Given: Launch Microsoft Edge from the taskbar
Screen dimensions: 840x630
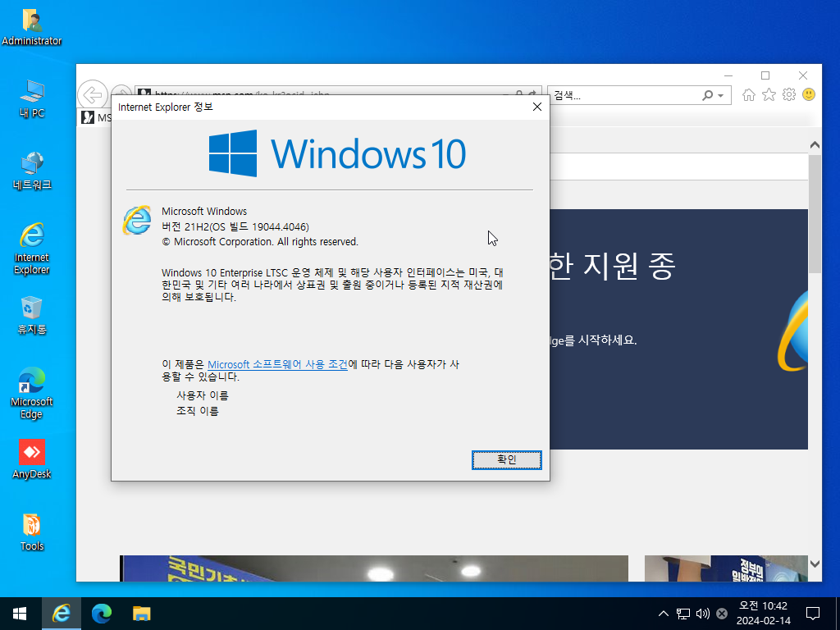Looking at the screenshot, I should [101, 614].
